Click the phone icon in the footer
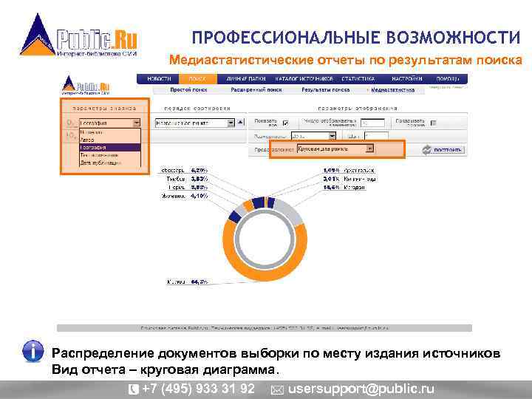The image size is (532, 399). tap(134, 389)
